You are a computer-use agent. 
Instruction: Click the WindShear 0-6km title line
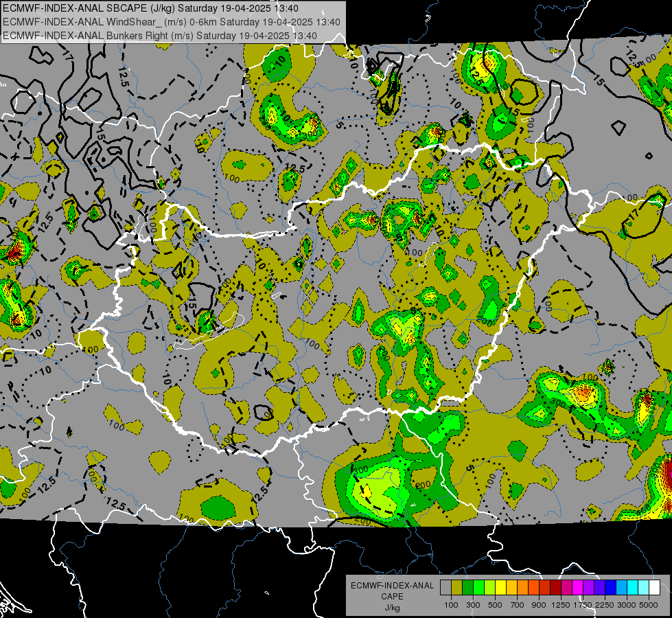[x=172, y=22]
